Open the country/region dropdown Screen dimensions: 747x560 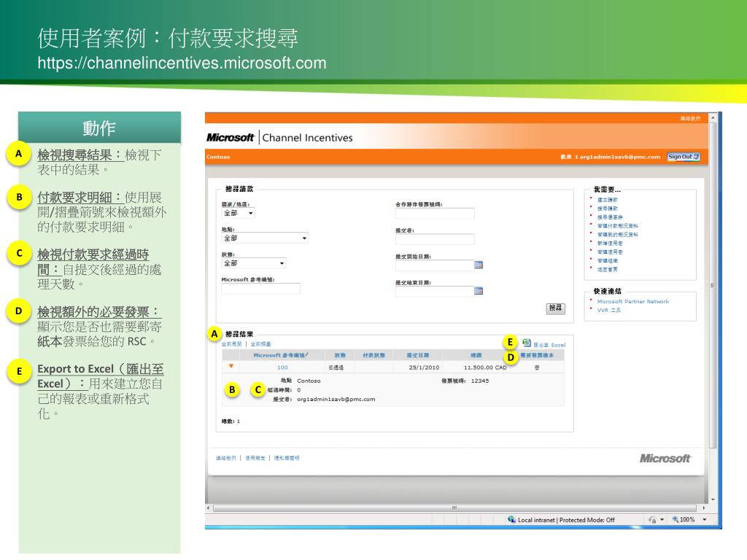[239, 214]
